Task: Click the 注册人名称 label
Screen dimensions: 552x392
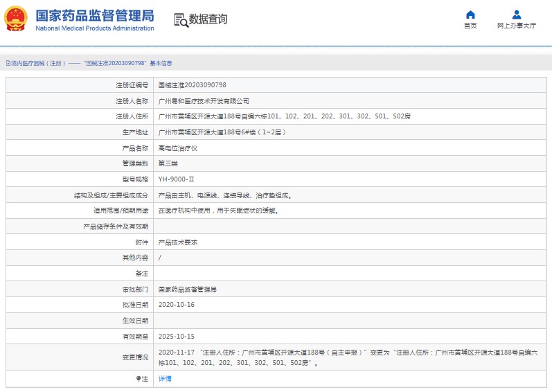Action: coord(132,101)
